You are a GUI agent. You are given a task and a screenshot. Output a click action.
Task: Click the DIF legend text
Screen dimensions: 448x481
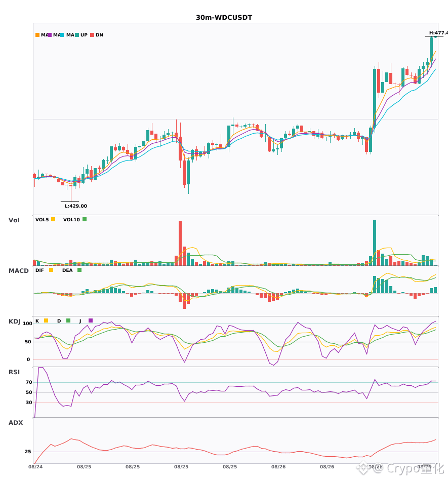pyautogui.click(x=39, y=270)
